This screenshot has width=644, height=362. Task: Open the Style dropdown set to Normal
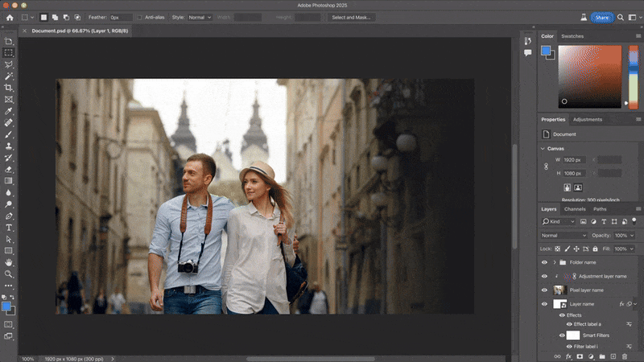click(200, 17)
